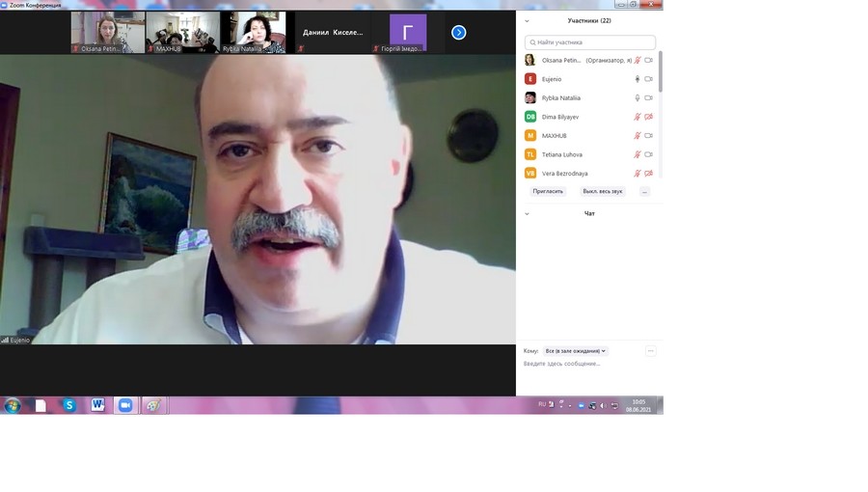Click Tetiana Luhova TL avatar
This screenshot has height=492, width=868.
click(530, 153)
